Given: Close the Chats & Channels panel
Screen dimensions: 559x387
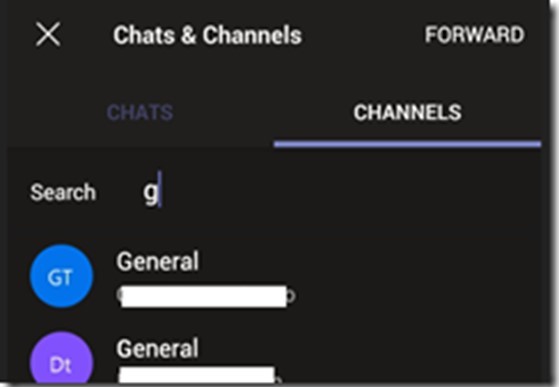Looking at the screenshot, I should click(x=48, y=34).
